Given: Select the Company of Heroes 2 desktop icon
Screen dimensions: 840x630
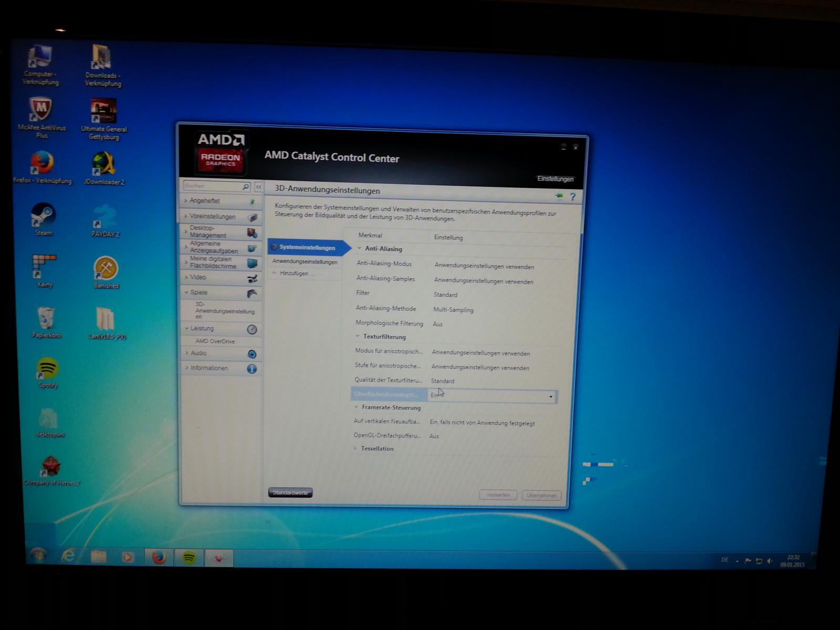Looking at the screenshot, I should (x=51, y=471).
